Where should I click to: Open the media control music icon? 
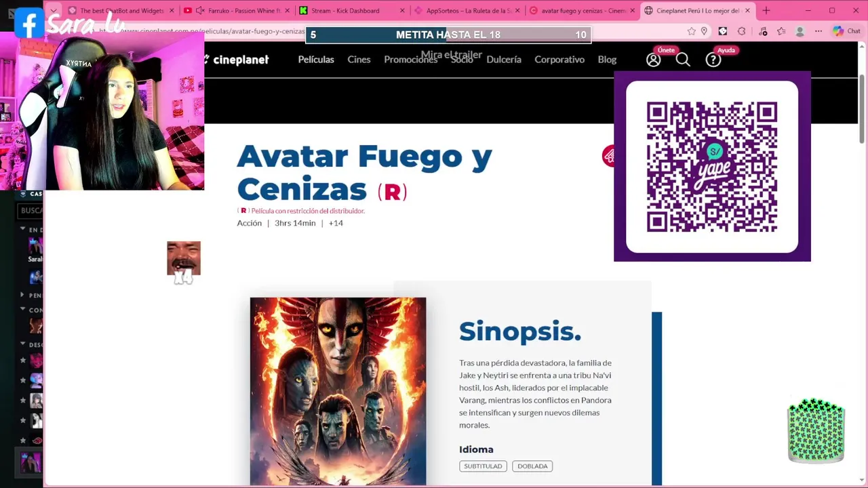(763, 31)
